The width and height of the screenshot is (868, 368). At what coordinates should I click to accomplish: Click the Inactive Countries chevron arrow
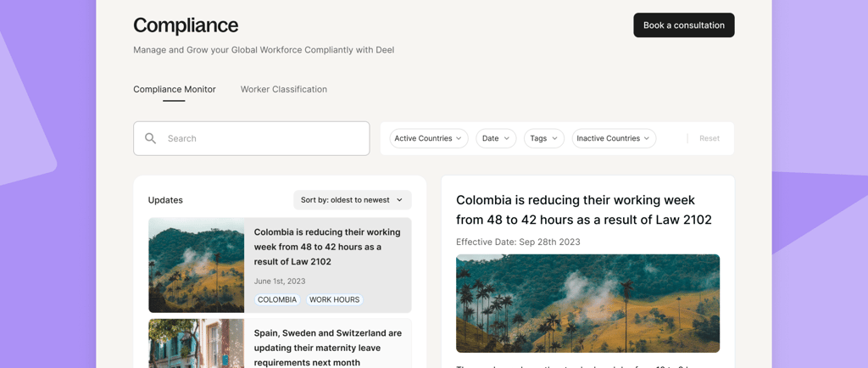coord(647,138)
